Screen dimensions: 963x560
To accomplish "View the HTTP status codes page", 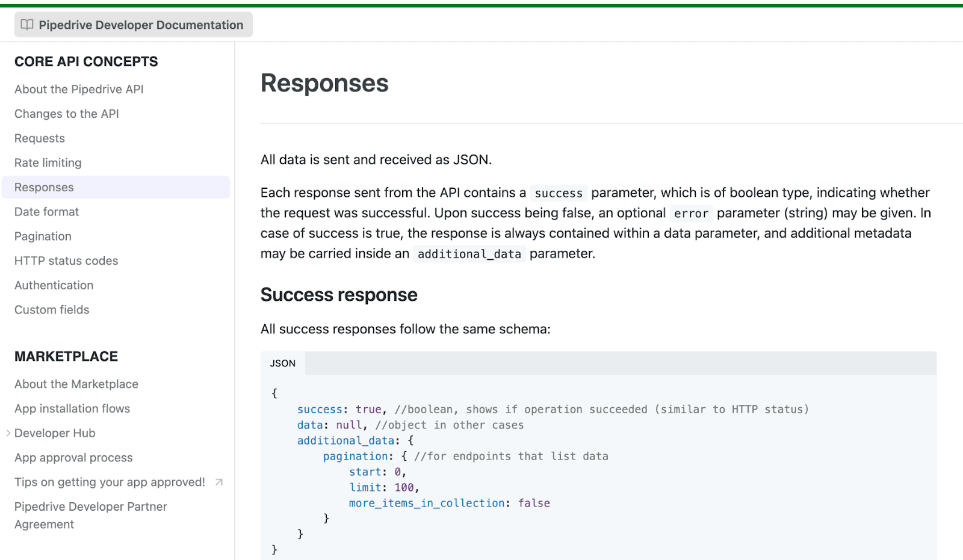I will (x=66, y=260).
